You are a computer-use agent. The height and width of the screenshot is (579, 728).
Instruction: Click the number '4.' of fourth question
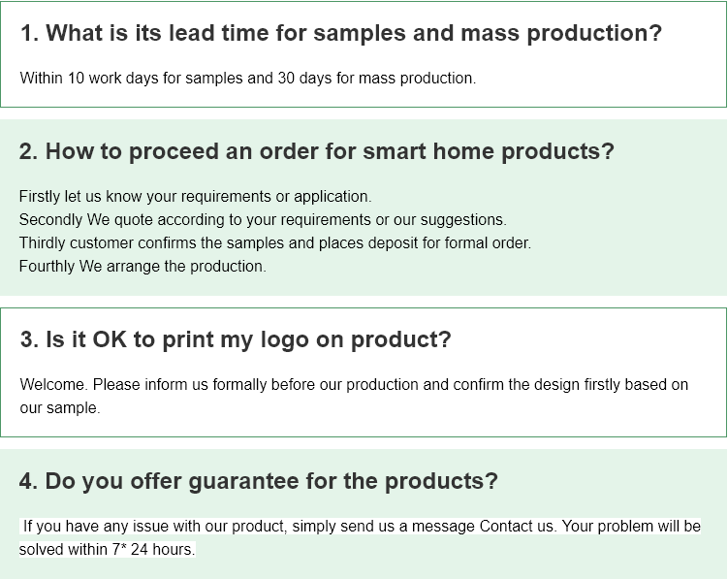click(x=28, y=481)
